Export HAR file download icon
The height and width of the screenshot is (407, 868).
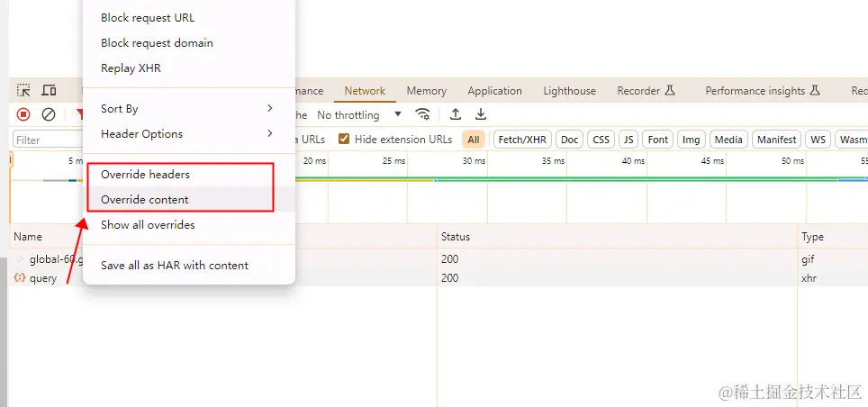point(481,114)
